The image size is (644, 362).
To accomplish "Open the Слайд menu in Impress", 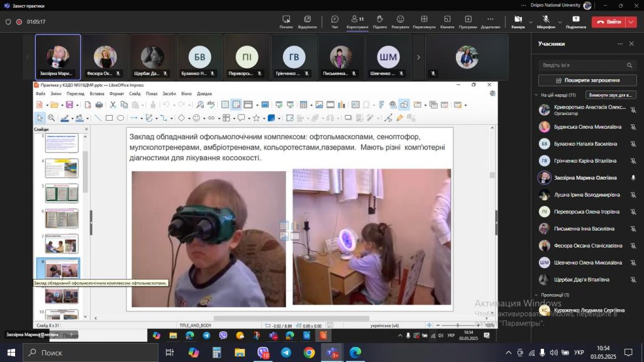I will click(x=135, y=94).
